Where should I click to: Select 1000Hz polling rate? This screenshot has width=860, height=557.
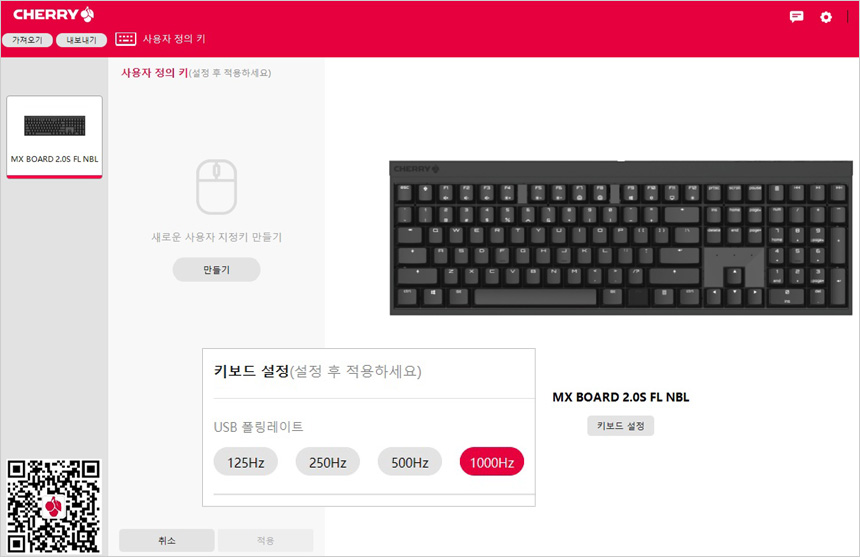point(492,462)
